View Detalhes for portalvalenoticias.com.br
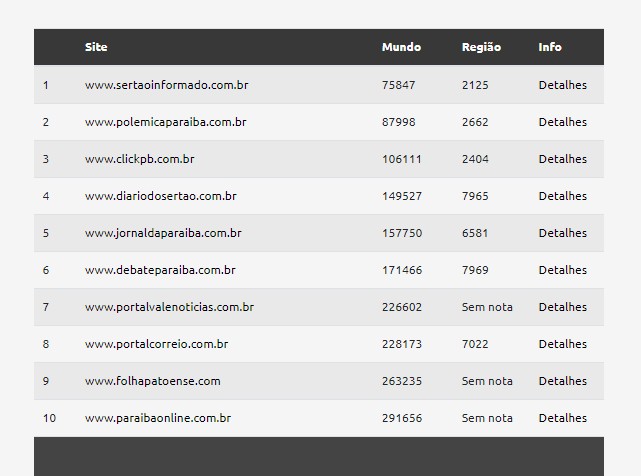641x476 pixels. point(563,307)
